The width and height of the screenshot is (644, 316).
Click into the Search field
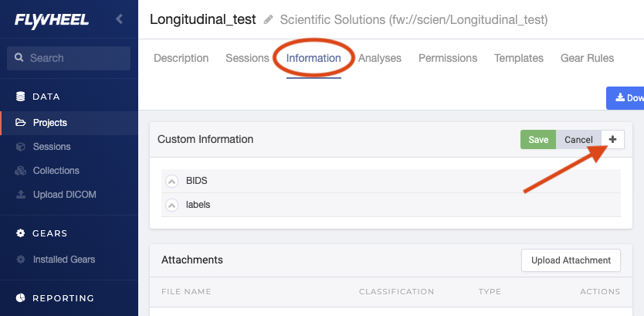69,58
